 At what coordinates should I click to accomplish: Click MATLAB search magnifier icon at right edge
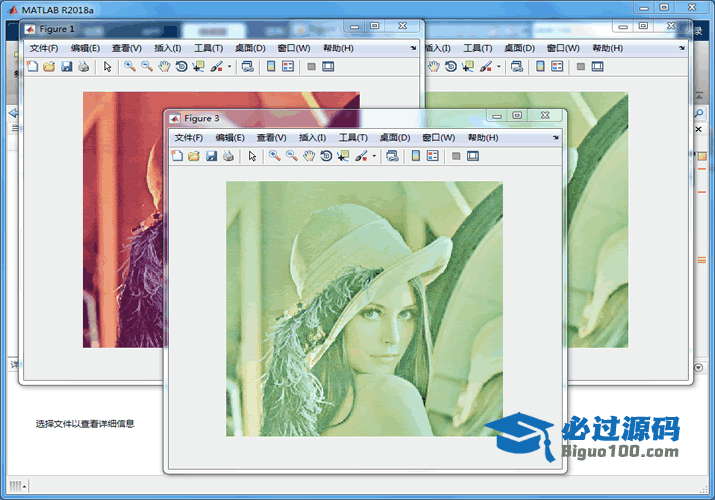(699, 113)
